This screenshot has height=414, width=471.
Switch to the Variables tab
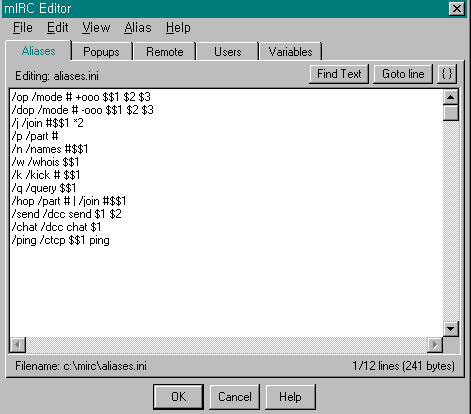tap(290, 52)
